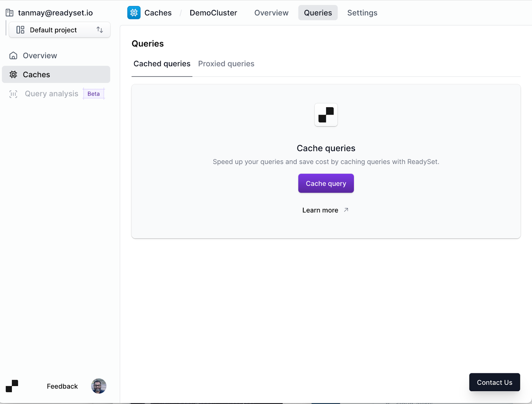Select the Queries top tab

[318, 13]
